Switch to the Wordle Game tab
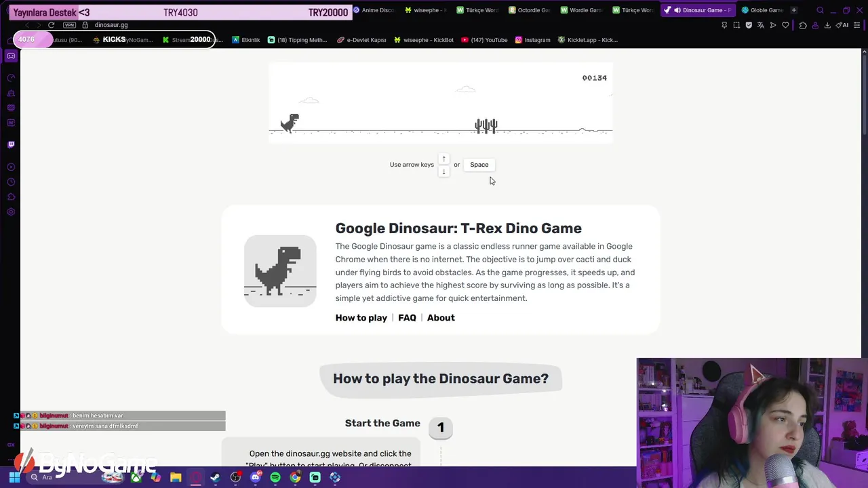868x488 pixels. click(x=581, y=10)
